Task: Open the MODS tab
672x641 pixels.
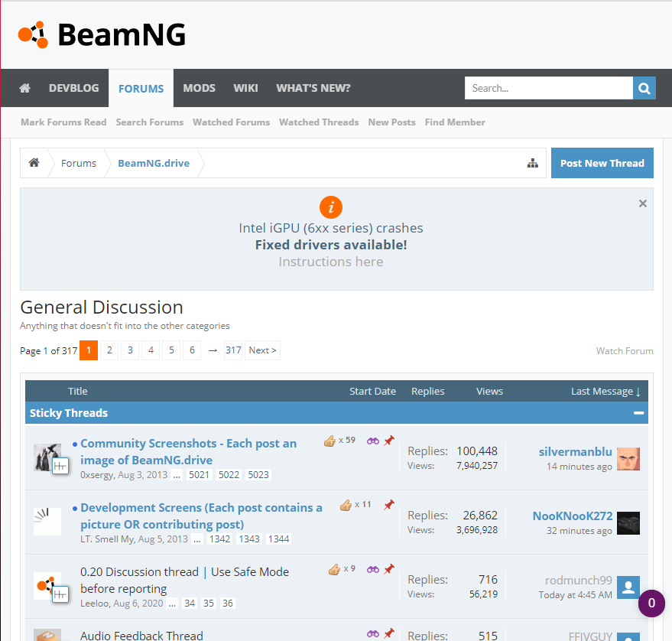Action: (x=200, y=88)
